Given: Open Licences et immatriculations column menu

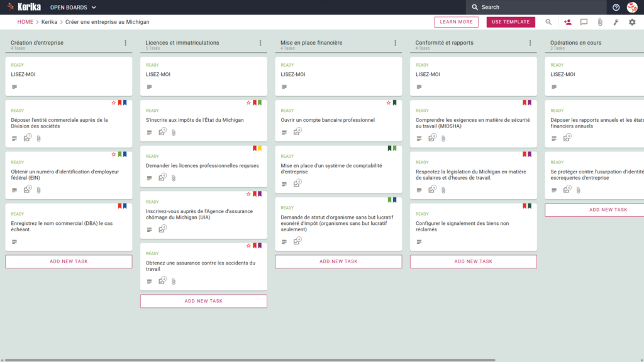Looking at the screenshot, I should (260, 43).
